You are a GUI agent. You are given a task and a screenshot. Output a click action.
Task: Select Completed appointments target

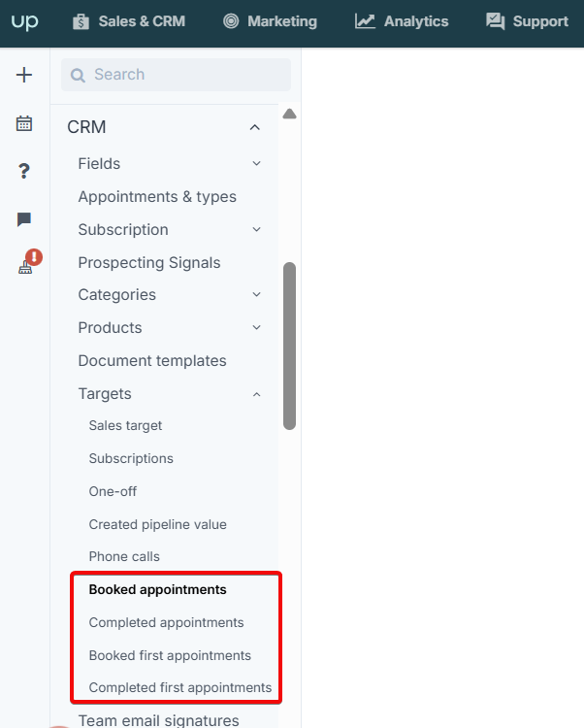pos(166,622)
